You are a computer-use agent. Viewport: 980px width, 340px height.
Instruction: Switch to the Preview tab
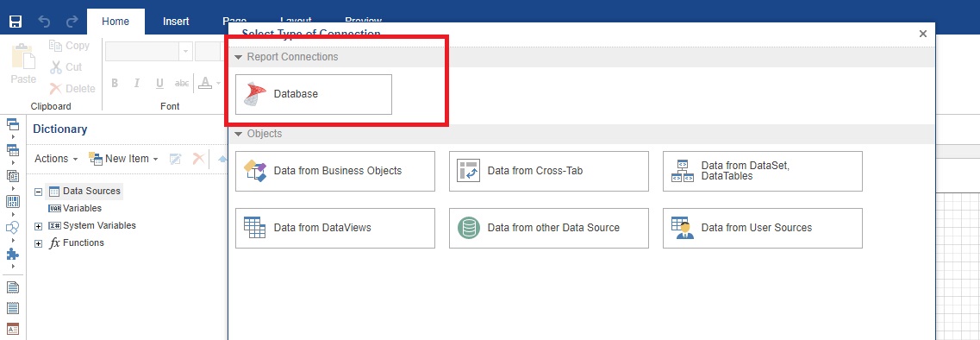point(363,21)
